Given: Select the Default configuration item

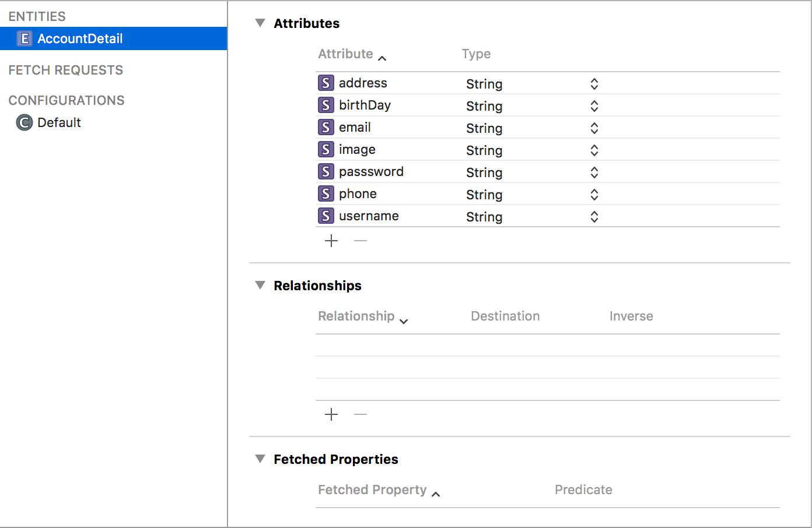Looking at the screenshot, I should pos(58,123).
